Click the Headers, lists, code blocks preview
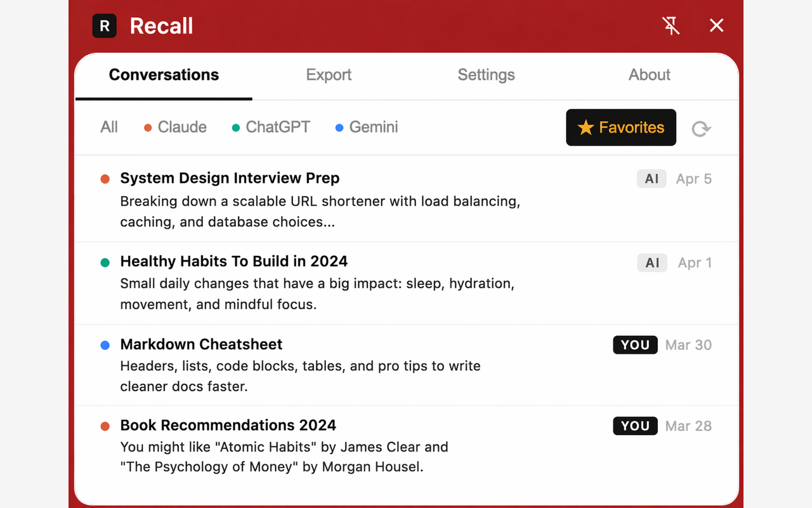This screenshot has width=812, height=508. click(301, 376)
